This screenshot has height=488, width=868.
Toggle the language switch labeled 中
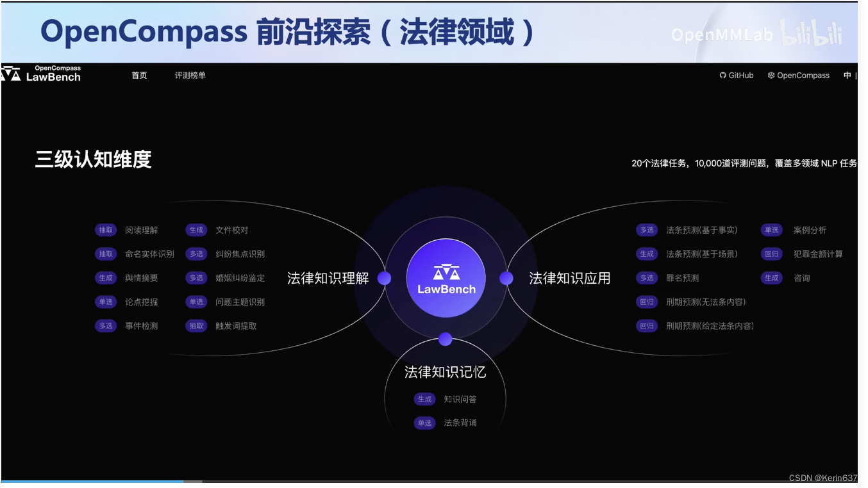847,75
